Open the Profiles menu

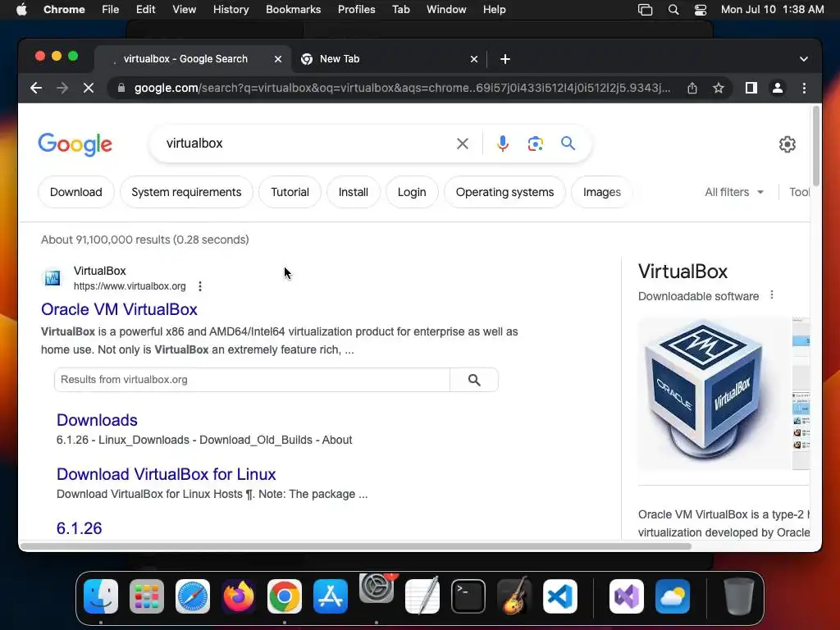coord(356,10)
